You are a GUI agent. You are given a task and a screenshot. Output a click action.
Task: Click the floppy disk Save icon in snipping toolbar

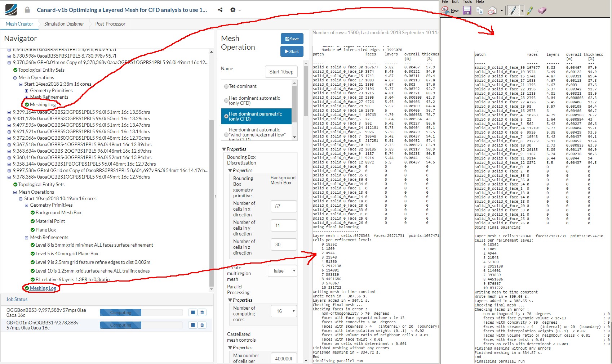(x=467, y=10)
